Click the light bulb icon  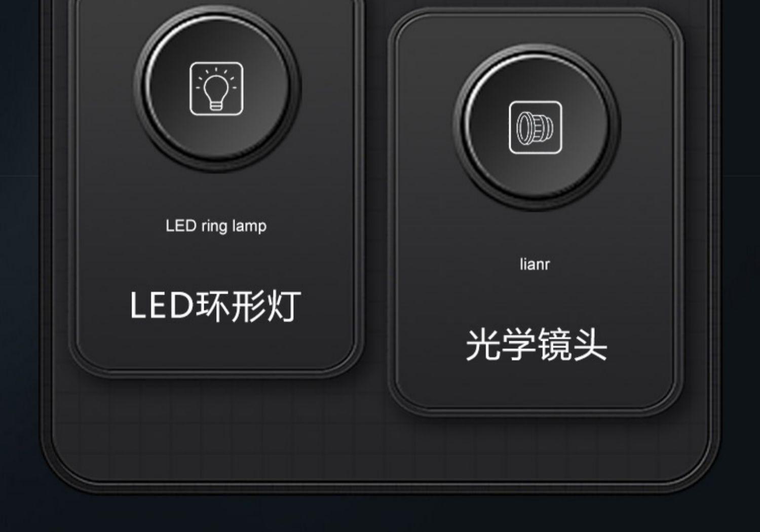point(216,89)
